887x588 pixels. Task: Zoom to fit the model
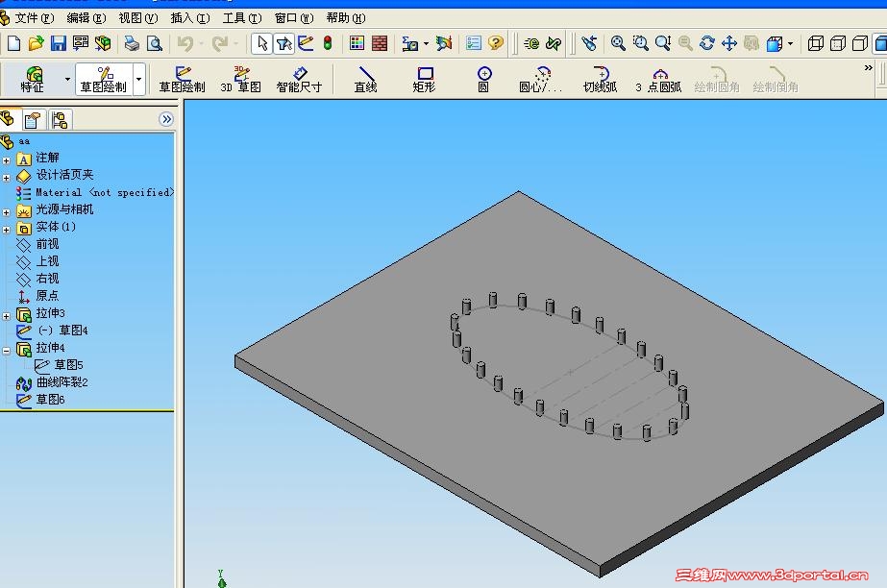click(x=618, y=43)
